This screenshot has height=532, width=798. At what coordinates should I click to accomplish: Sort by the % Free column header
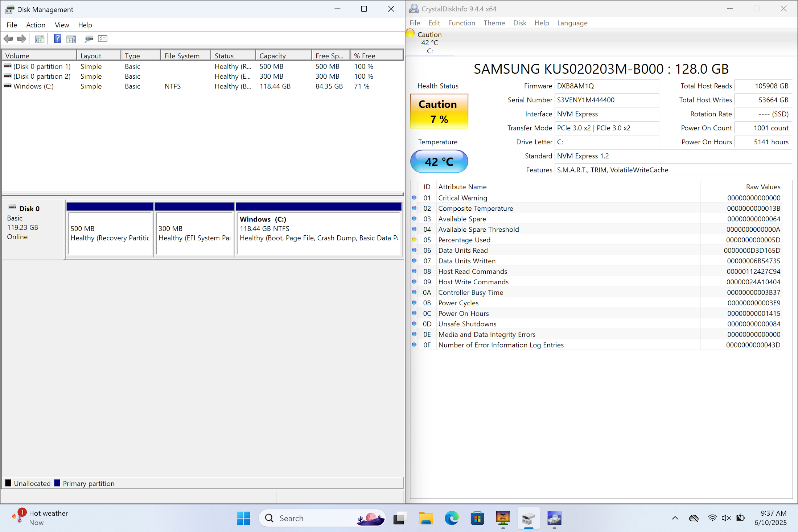(377, 55)
